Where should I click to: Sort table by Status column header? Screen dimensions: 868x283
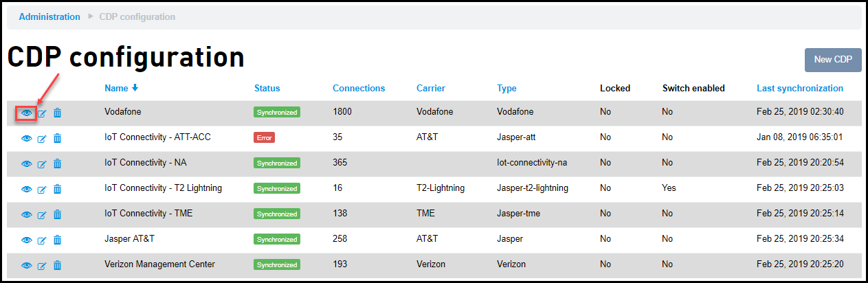267,88
